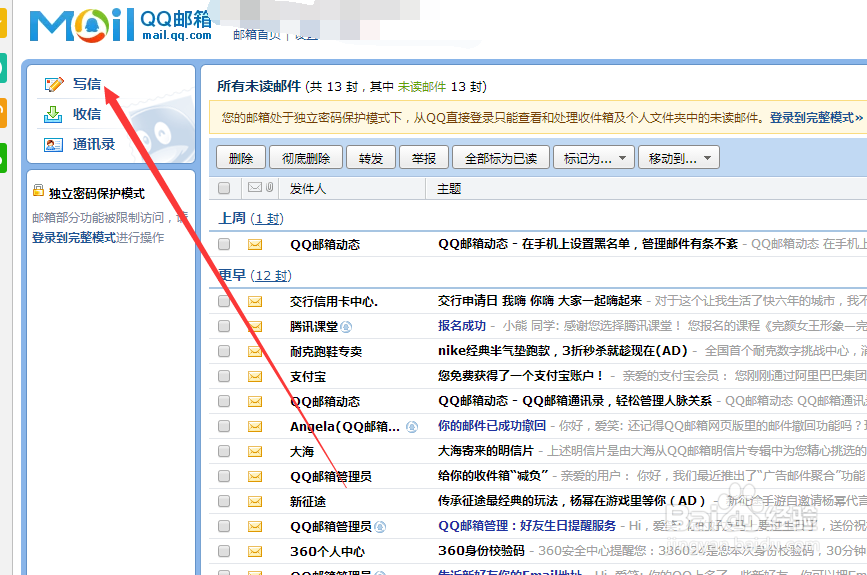Click the 彻底删除 button
The height and width of the screenshot is (575, 867).
click(306, 158)
